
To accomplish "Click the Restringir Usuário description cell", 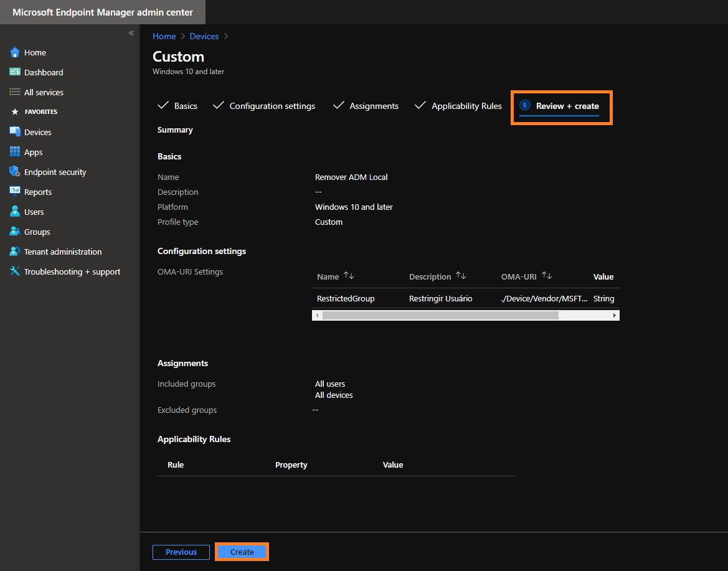I will [x=441, y=298].
